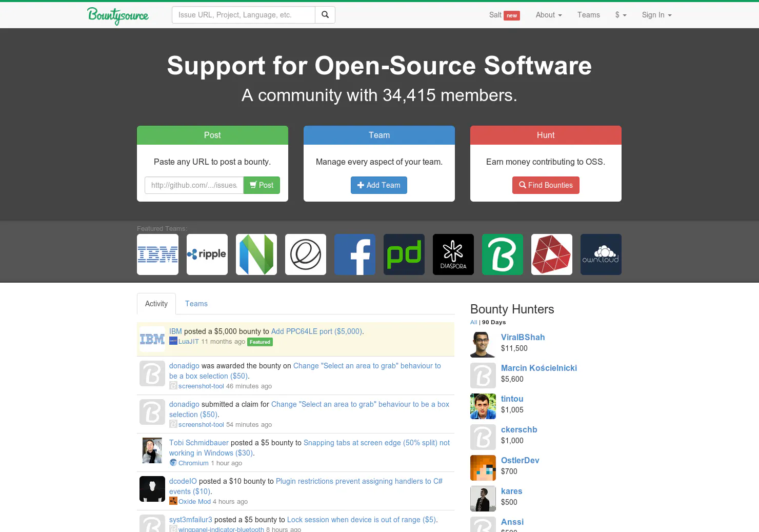Open the OstlerDev hunter profile link
The image size is (759, 532).
[x=520, y=460]
